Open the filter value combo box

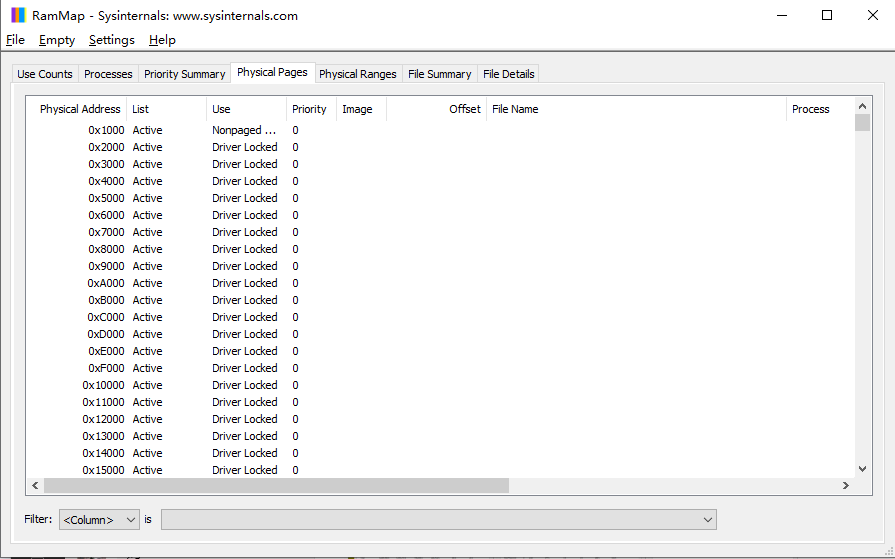coord(438,520)
